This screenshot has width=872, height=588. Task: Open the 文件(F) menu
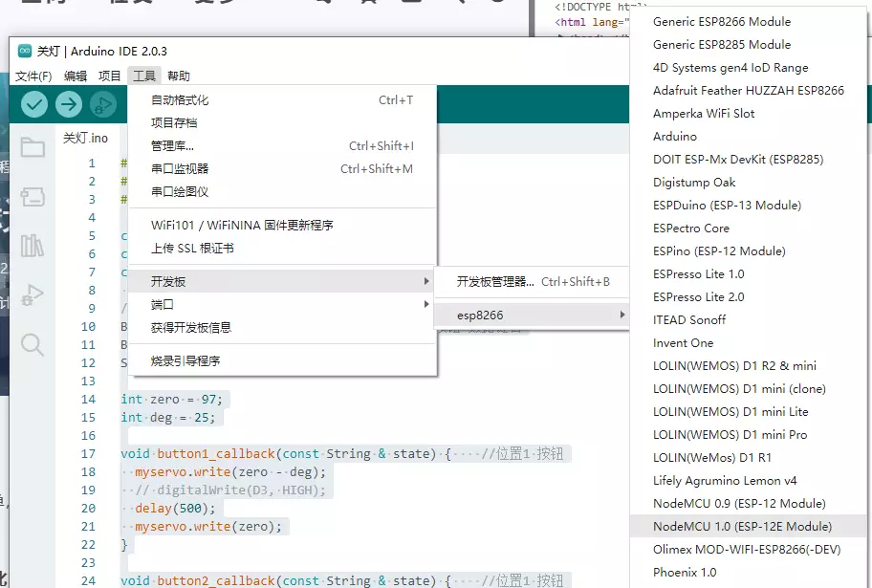pos(33,76)
